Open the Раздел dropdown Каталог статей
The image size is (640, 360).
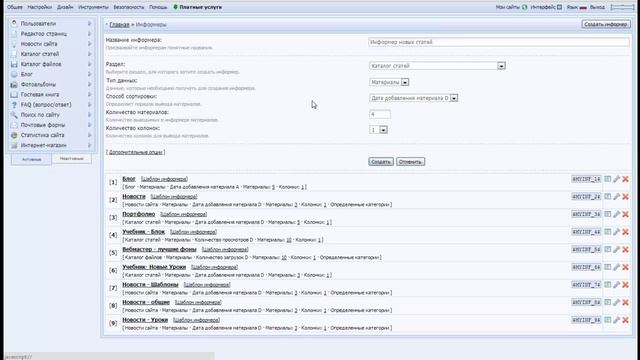click(437, 66)
